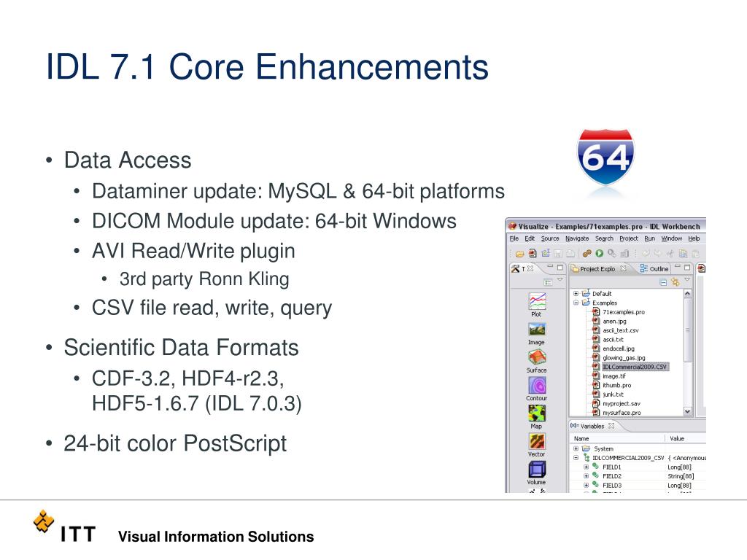Click the greyed-out build toolbar icon
Screen dimensions: 747x560
(x=624, y=254)
